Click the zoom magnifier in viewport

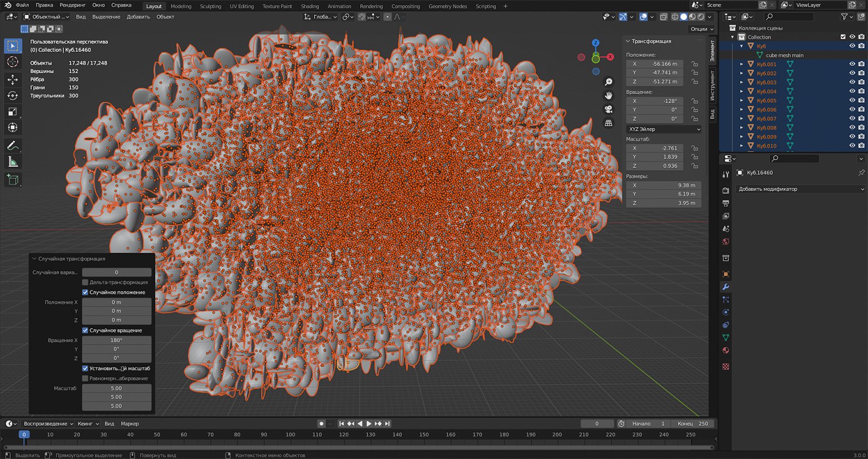pos(609,82)
